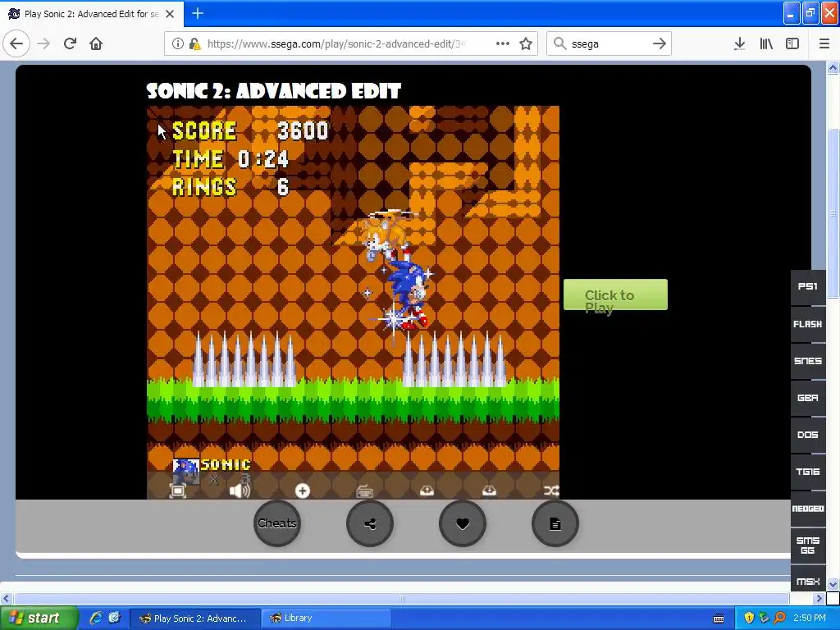840x630 pixels.
Task: Click the safely remove hardware tray icon
Action: pos(764,618)
